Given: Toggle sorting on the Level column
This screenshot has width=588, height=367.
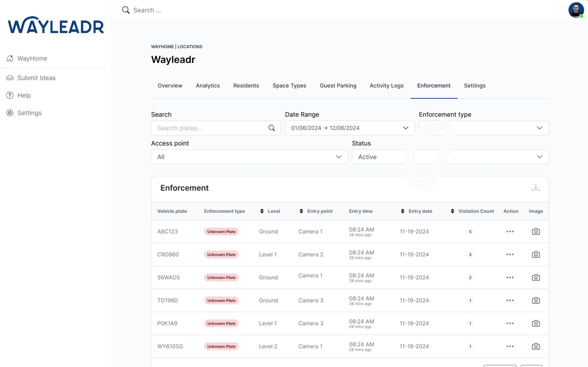Looking at the screenshot, I should (262, 211).
